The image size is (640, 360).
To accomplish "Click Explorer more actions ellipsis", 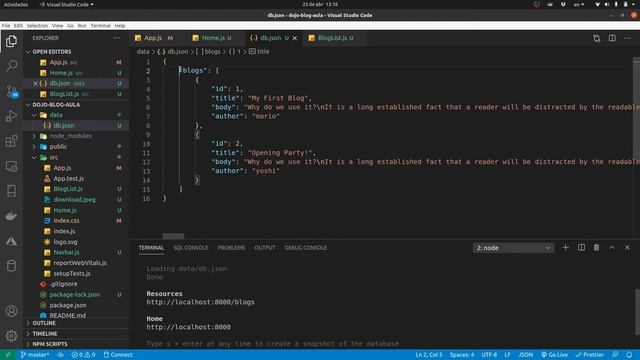I will (117, 38).
